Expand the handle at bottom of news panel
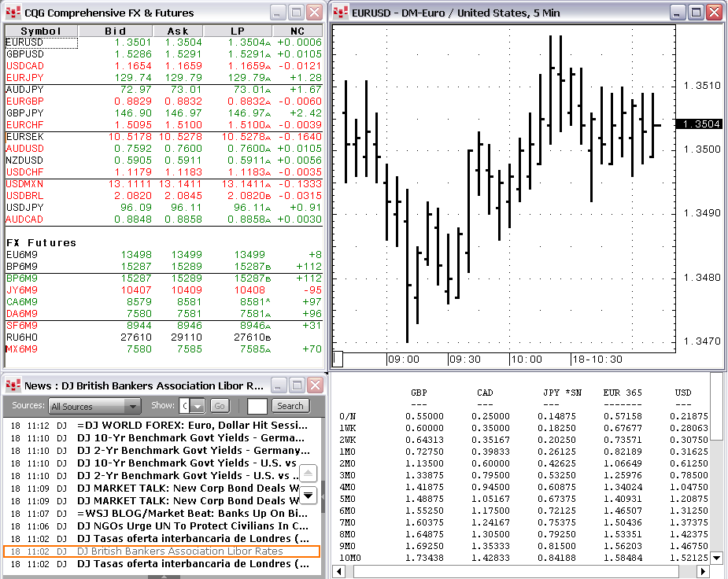This screenshot has width=728, height=579. pos(164,576)
